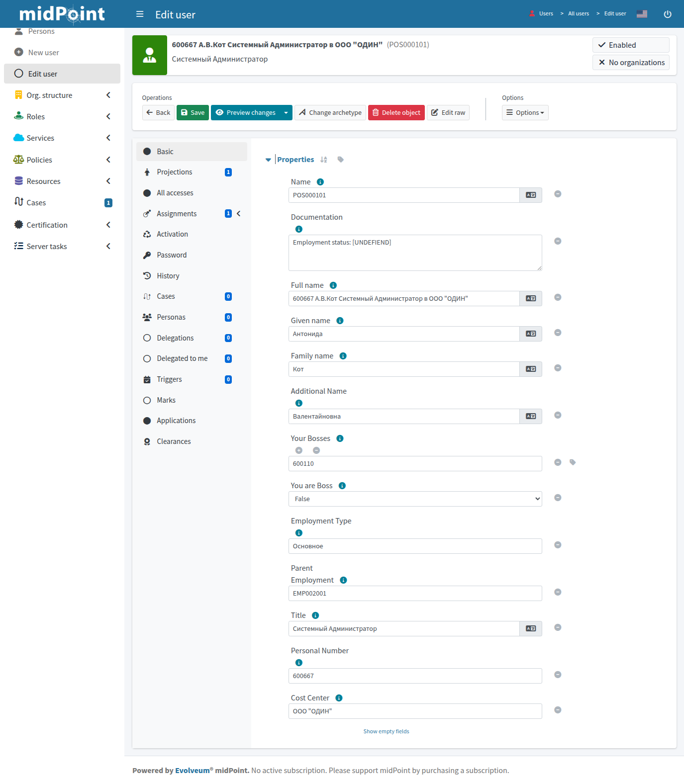
Task: Open Family name language editor icon
Action: pos(531,369)
